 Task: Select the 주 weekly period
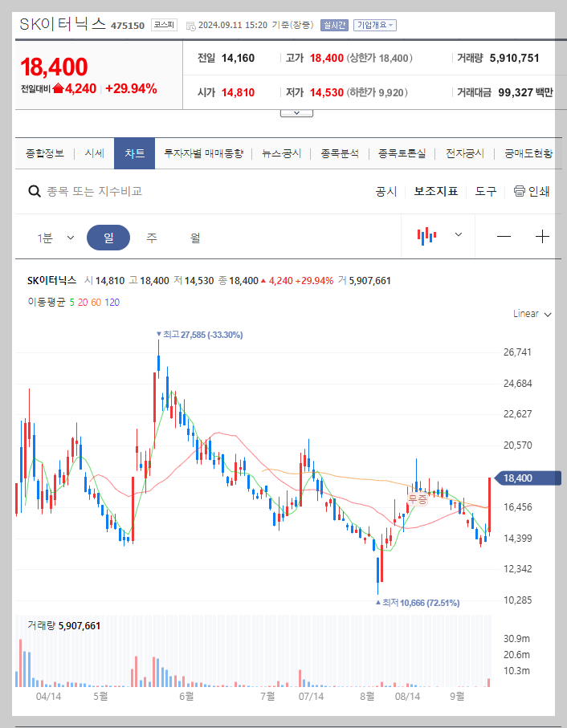coord(152,238)
